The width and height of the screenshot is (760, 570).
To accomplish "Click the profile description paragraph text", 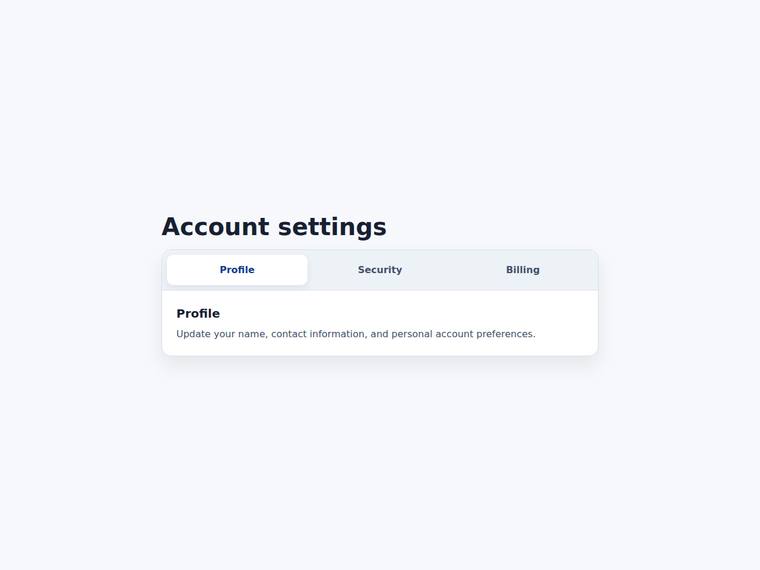I will pos(356,334).
